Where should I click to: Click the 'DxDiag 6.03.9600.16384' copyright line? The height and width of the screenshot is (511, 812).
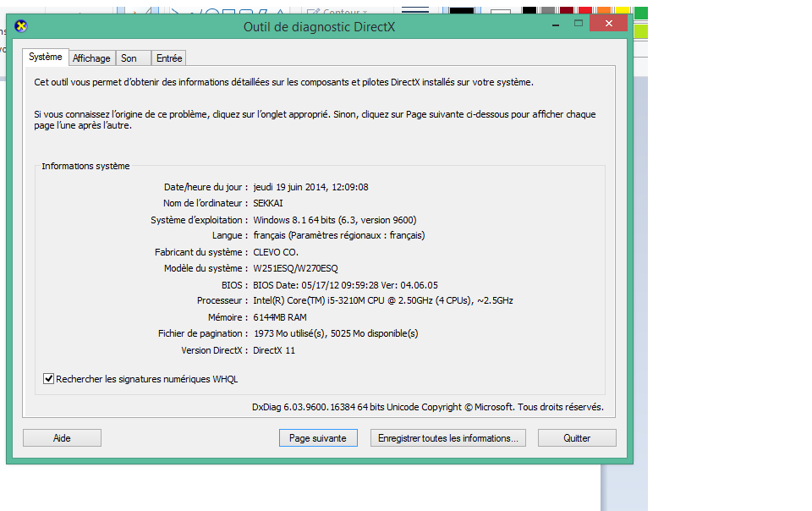[428, 407]
